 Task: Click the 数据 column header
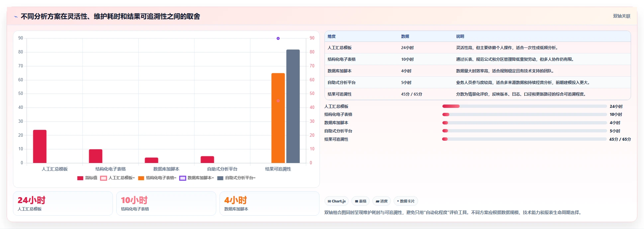click(x=405, y=37)
